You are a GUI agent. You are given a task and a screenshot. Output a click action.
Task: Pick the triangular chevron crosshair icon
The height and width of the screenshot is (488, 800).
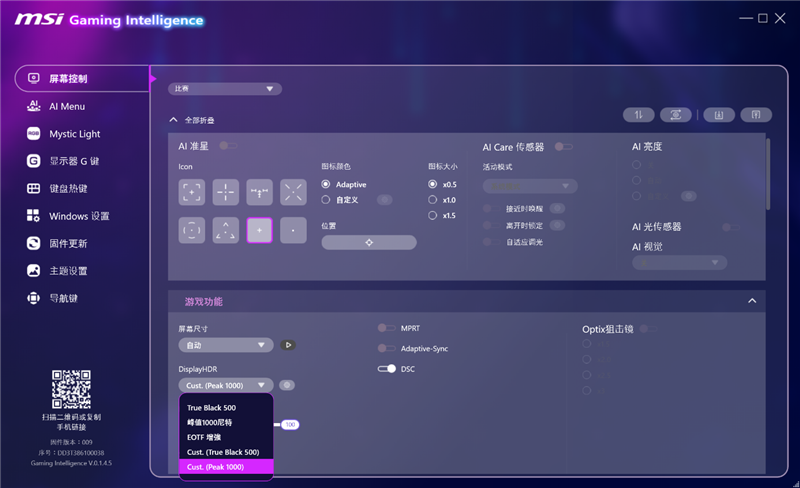click(x=226, y=230)
